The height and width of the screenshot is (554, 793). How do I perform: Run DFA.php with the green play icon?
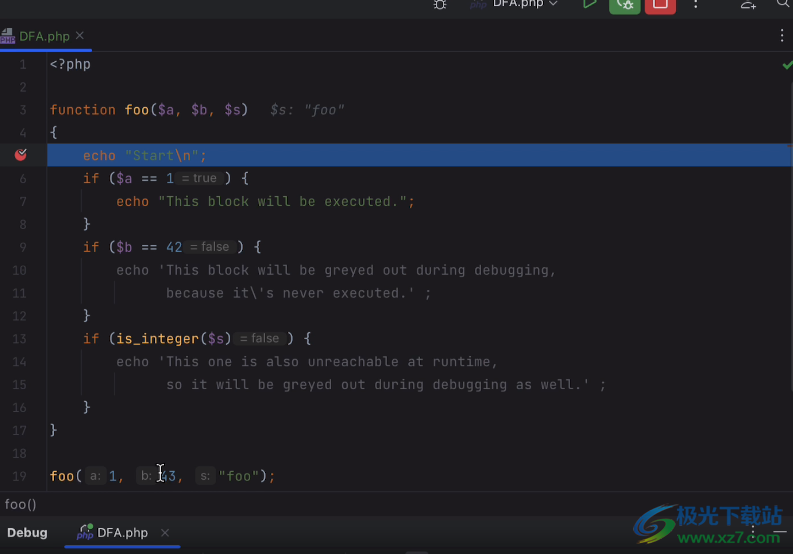[589, 4]
